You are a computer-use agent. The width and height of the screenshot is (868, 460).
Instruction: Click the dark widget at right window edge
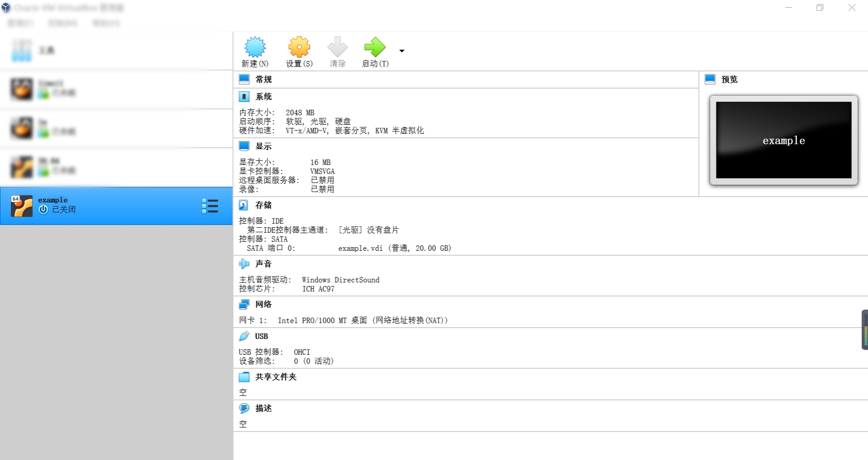(x=865, y=330)
